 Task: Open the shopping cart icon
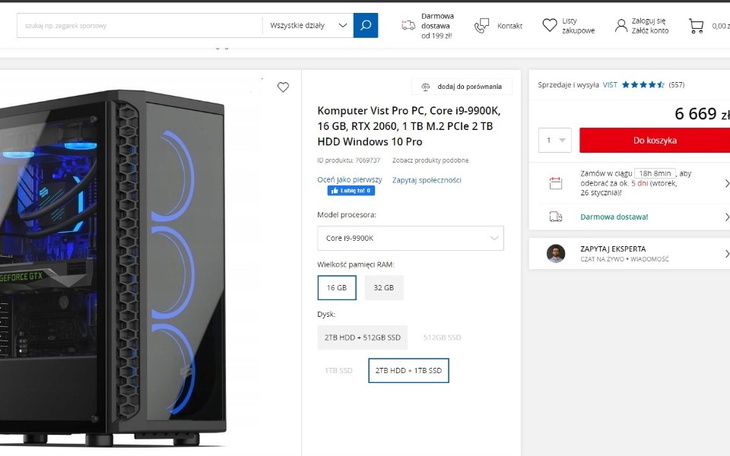point(696,25)
